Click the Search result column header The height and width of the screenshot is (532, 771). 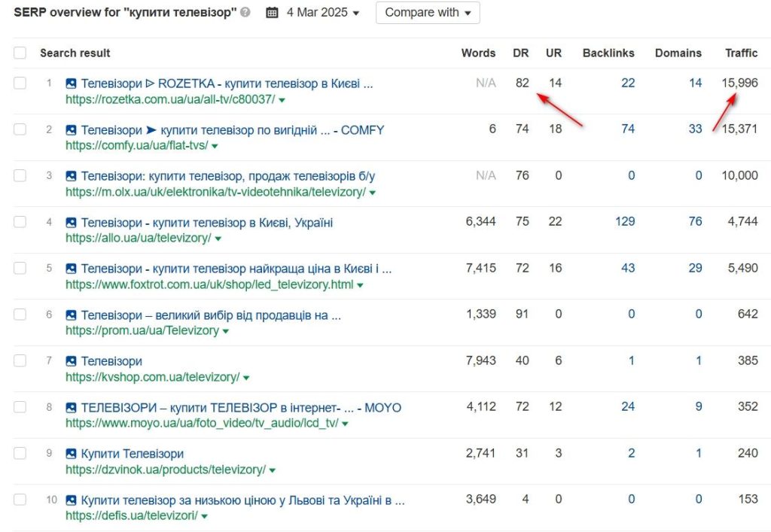tap(75, 53)
